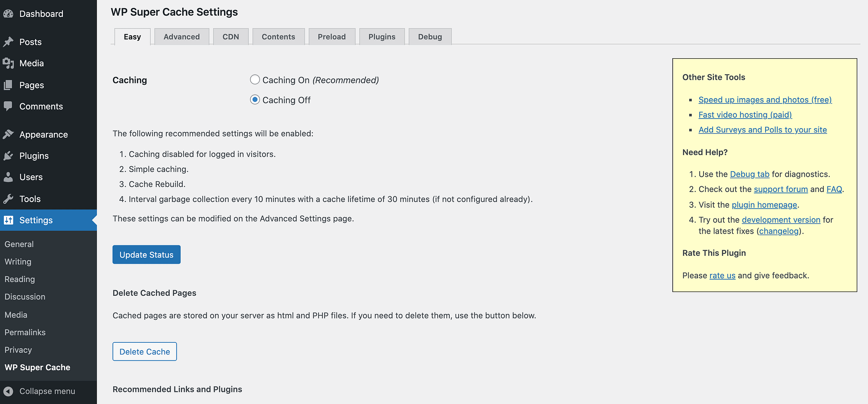This screenshot has height=404, width=868.
Task: Select the Tools wrench icon
Action: point(8,199)
